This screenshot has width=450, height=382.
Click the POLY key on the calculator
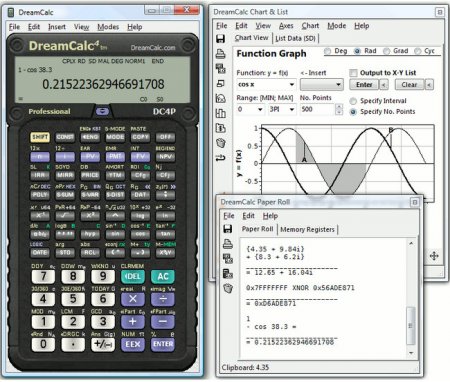point(40,194)
